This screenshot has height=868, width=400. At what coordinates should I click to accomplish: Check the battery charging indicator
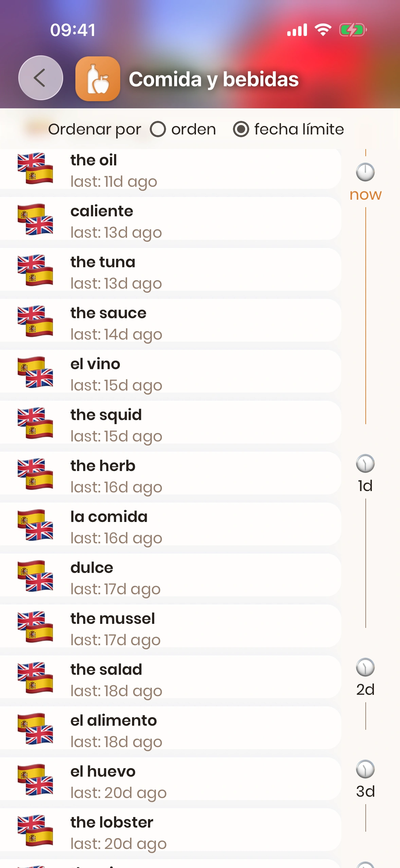353,30
